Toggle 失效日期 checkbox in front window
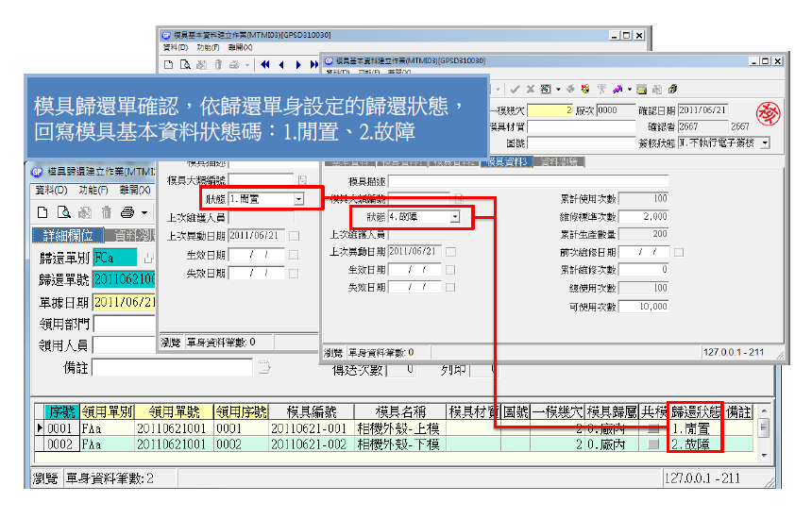Image resolution: width=812 pixels, height=519 pixels. (x=450, y=287)
